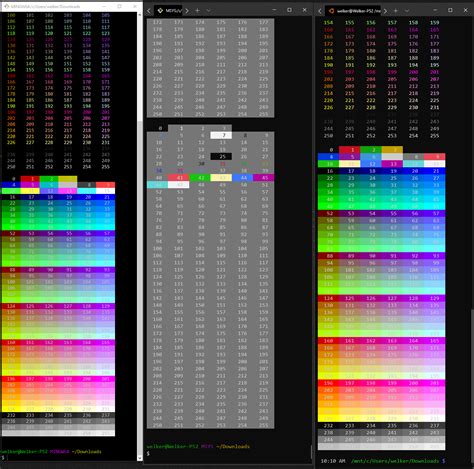This screenshot has height=469, width=474.
Task: Click the number 88 in the welker@Welker-PS2 window
Action: 330,256
